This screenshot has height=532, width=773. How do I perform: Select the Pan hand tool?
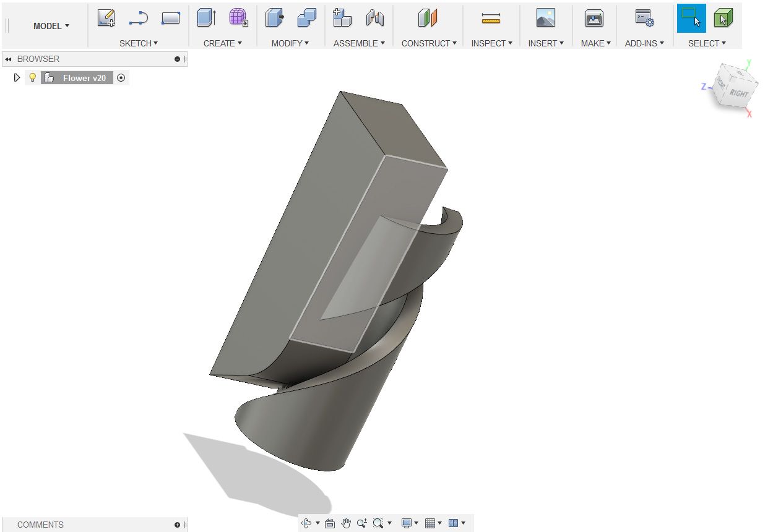click(x=346, y=523)
